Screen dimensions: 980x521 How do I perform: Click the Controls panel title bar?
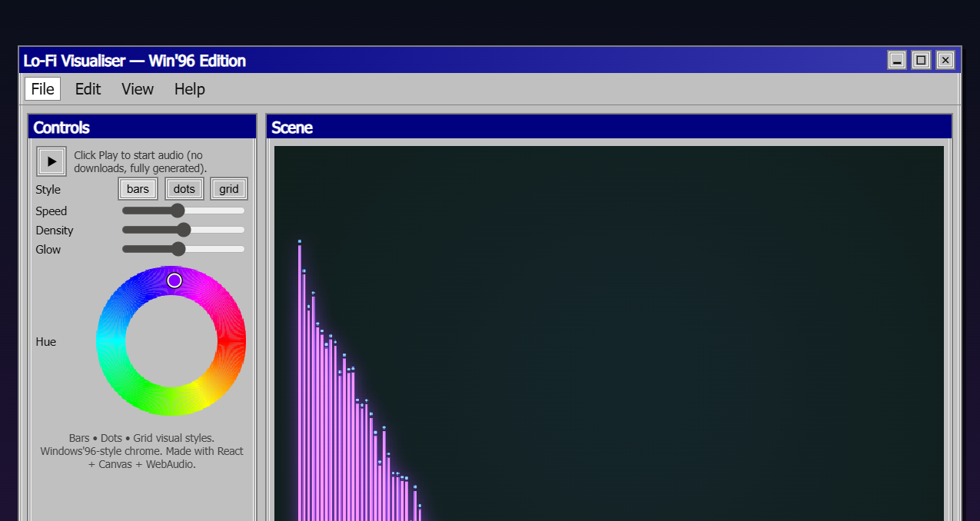(x=142, y=128)
